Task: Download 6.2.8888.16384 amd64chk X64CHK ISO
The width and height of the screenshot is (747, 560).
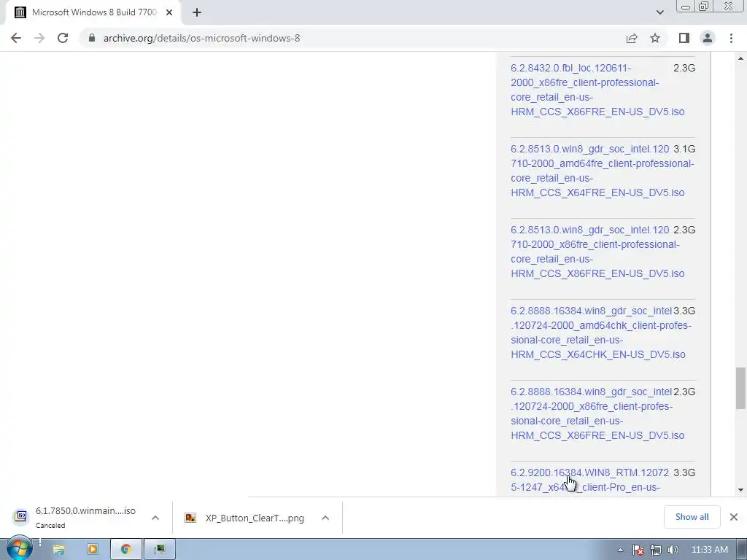Action: click(x=601, y=332)
